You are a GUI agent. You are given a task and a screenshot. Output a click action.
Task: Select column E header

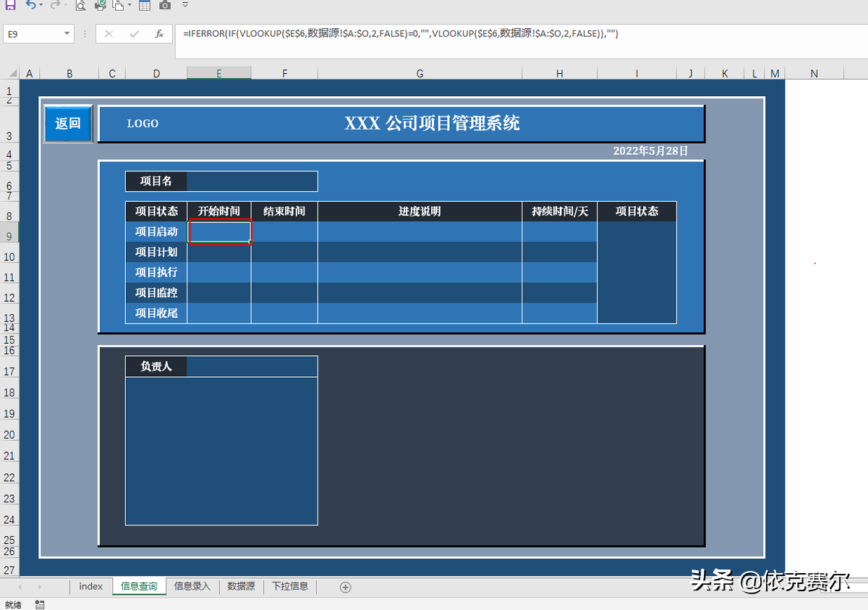pyautogui.click(x=218, y=73)
